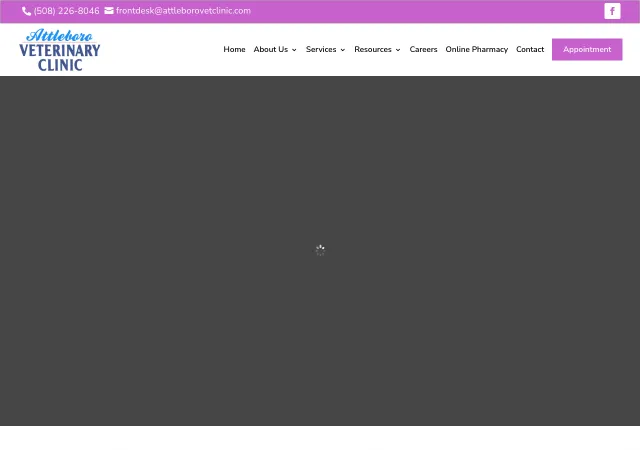Open the About Us menu item

(x=271, y=49)
